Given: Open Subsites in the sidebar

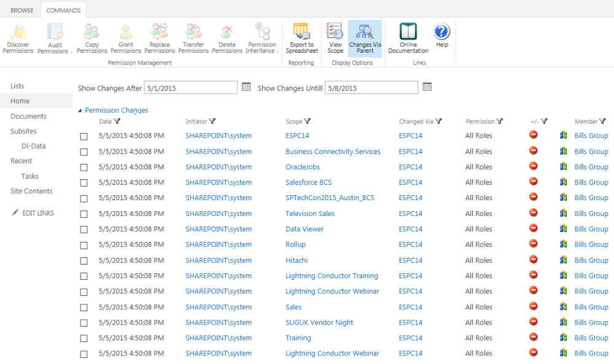Looking at the screenshot, I should (23, 131).
